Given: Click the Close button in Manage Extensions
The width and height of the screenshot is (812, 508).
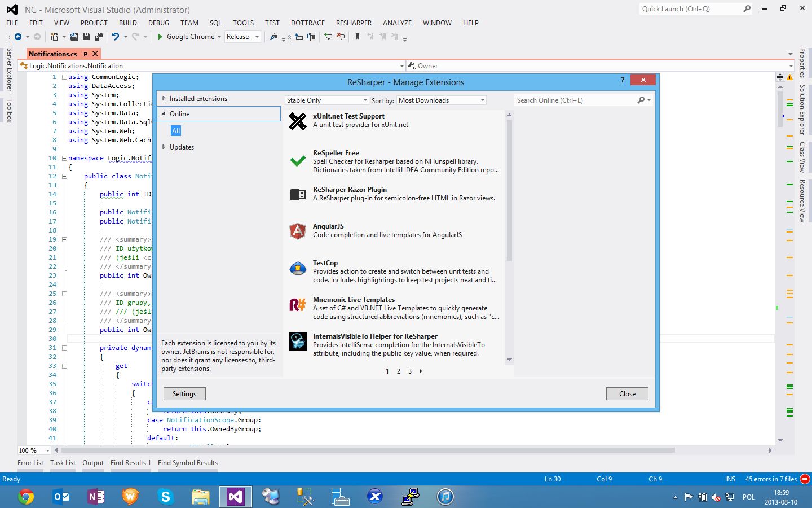Looking at the screenshot, I should tap(627, 394).
